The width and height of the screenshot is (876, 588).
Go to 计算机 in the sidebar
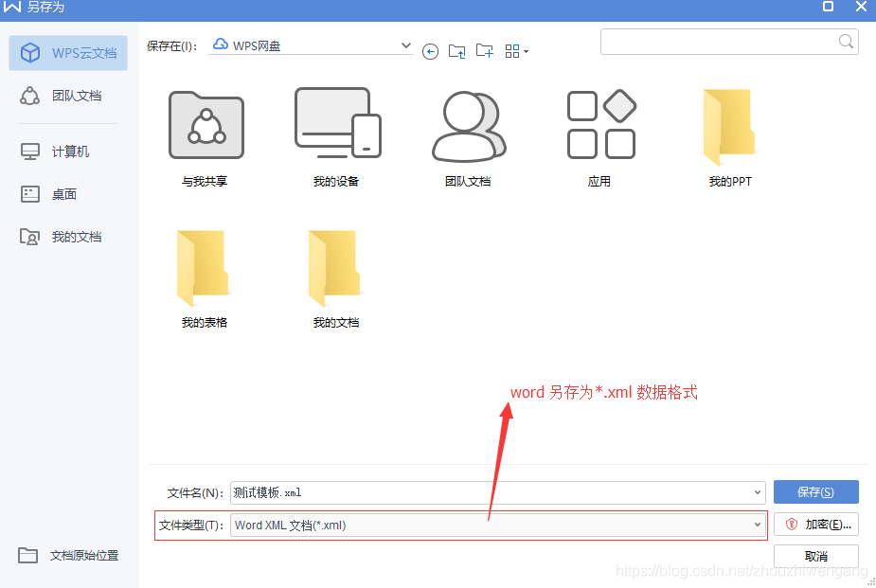click(55, 151)
